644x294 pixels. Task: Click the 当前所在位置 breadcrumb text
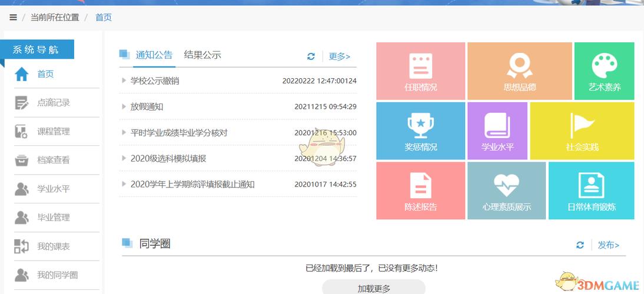pyautogui.click(x=55, y=18)
